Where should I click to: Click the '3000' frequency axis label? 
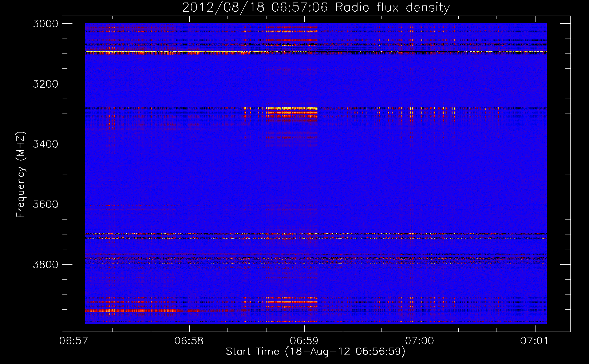coord(46,24)
